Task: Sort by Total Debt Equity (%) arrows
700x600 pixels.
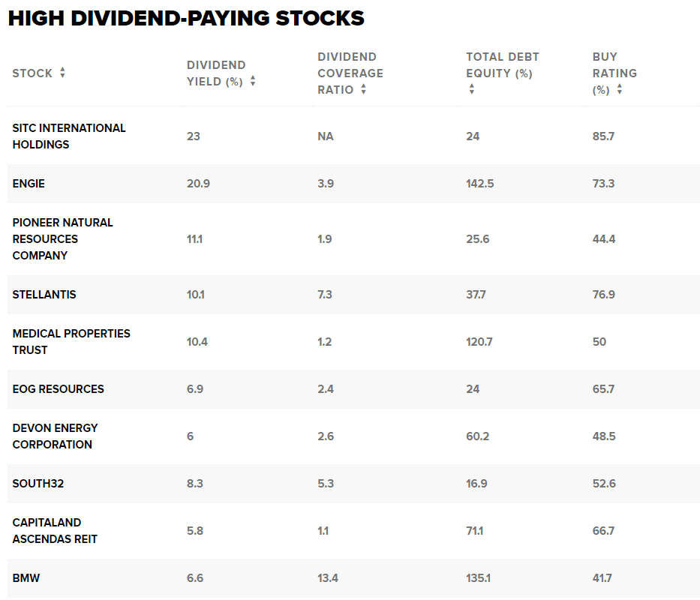Action: (x=471, y=89)
